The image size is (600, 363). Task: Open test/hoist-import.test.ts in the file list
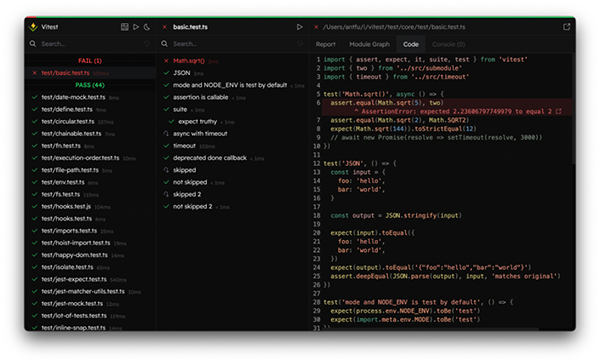pos(90,243)
